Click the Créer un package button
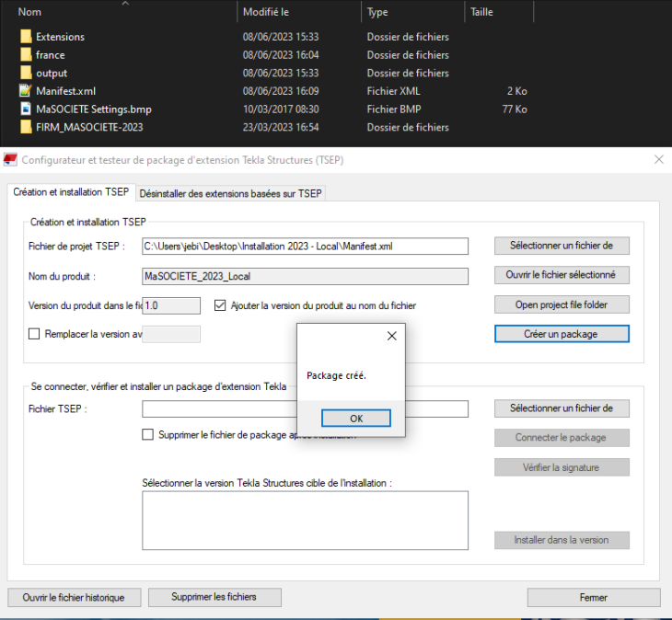This screenshot has width=672, height=620. (562, 334)
